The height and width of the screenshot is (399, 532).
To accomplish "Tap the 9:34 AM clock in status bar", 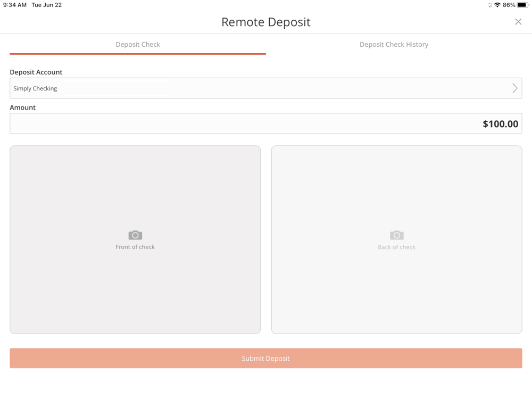I will tap(14, 5).
